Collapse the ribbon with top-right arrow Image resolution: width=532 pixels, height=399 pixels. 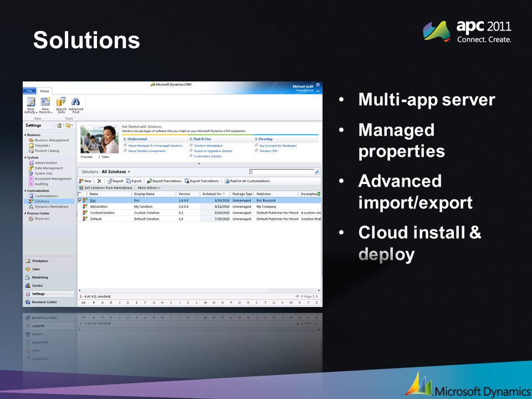[x=318, y=91]
